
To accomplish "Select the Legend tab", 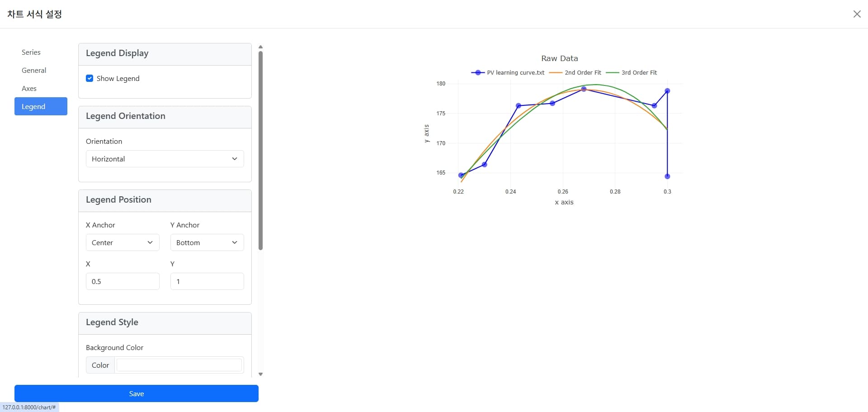I will (x=41, y=106).
